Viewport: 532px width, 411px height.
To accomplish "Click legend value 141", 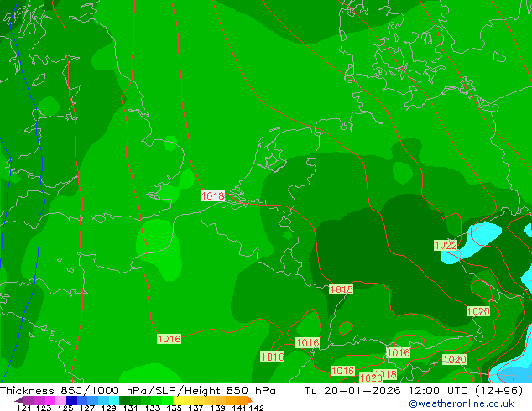I will click(239, 408).
